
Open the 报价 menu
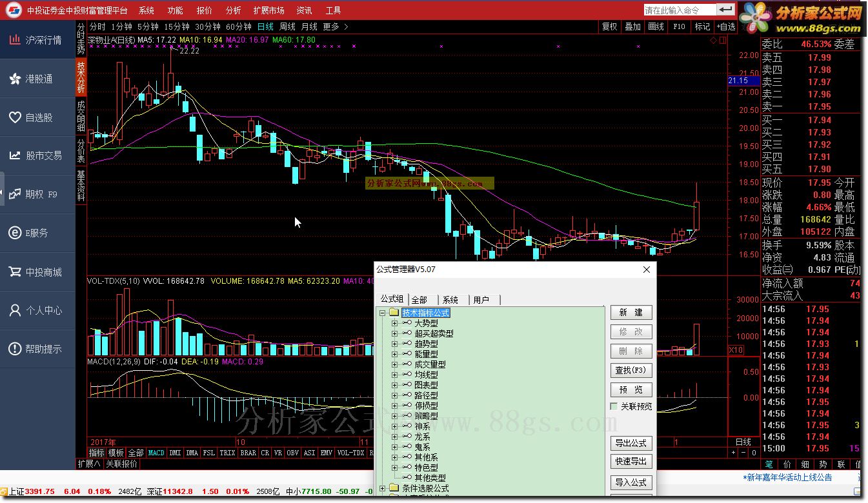tap(204, 10)
